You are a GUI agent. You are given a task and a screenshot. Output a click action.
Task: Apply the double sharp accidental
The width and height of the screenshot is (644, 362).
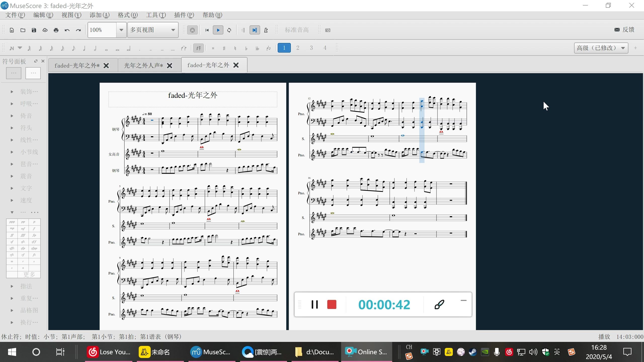[213, 48]
